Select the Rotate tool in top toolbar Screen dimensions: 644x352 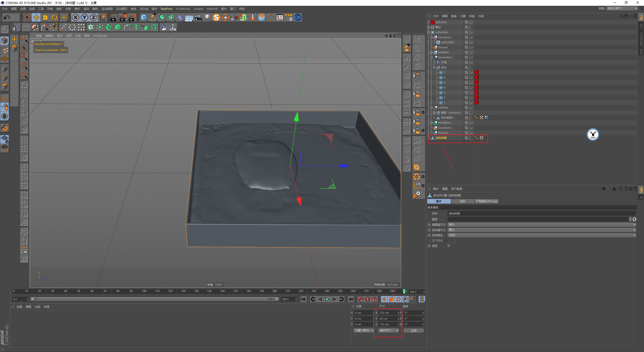point(54,18)
